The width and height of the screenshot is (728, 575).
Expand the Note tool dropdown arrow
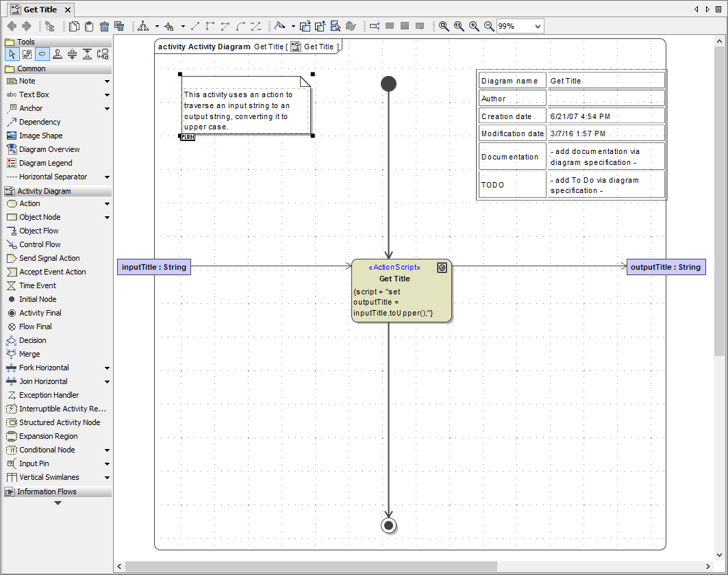coord(107,81)
